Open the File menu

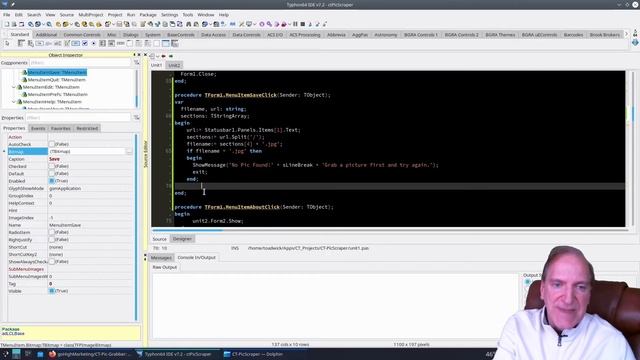pyautogui.click(x=7, y=15)
